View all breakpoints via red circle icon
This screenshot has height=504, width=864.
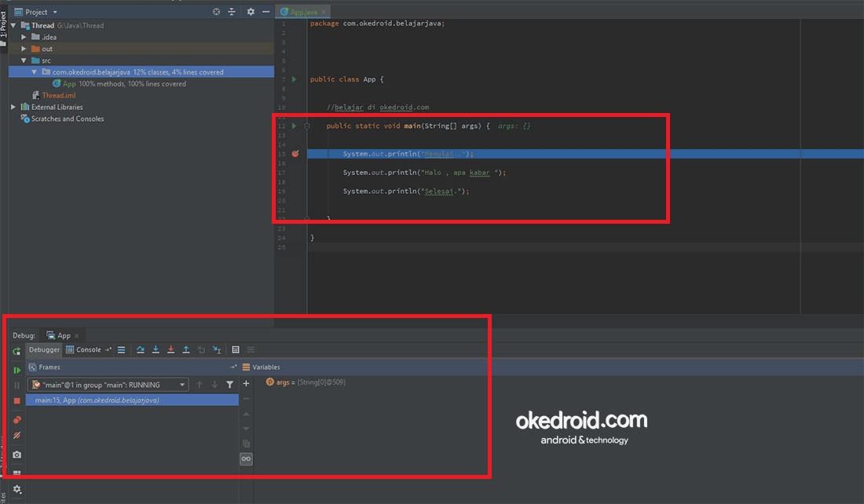[16, 421]
